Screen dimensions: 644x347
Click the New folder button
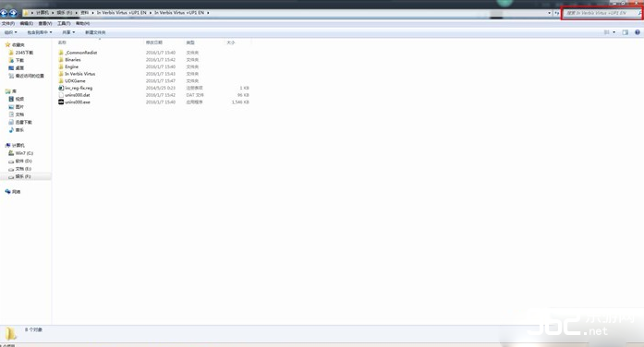(95, 32)
